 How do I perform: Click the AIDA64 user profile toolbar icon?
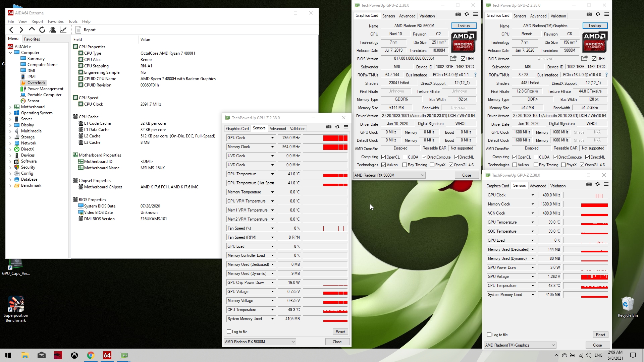(53, 30)
